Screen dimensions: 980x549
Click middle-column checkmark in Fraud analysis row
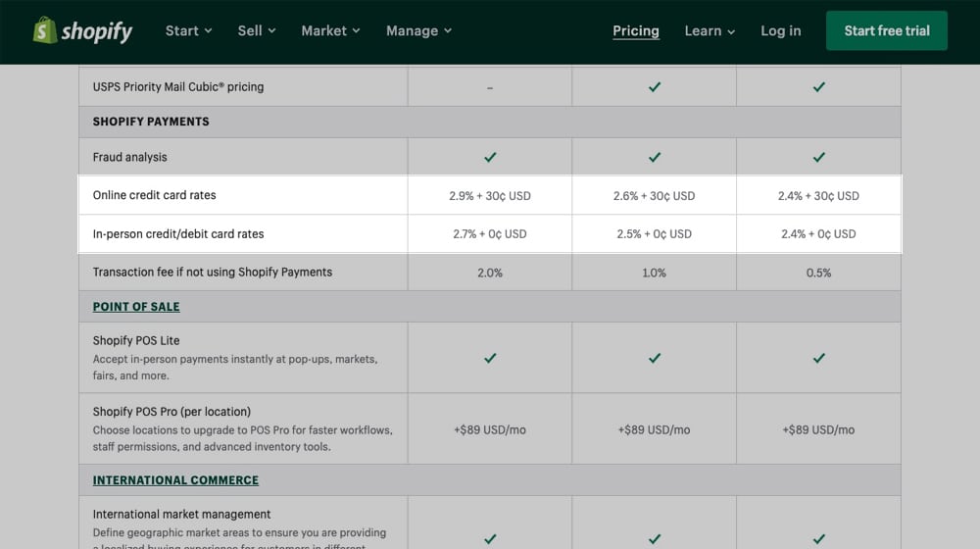coord(655,157)
